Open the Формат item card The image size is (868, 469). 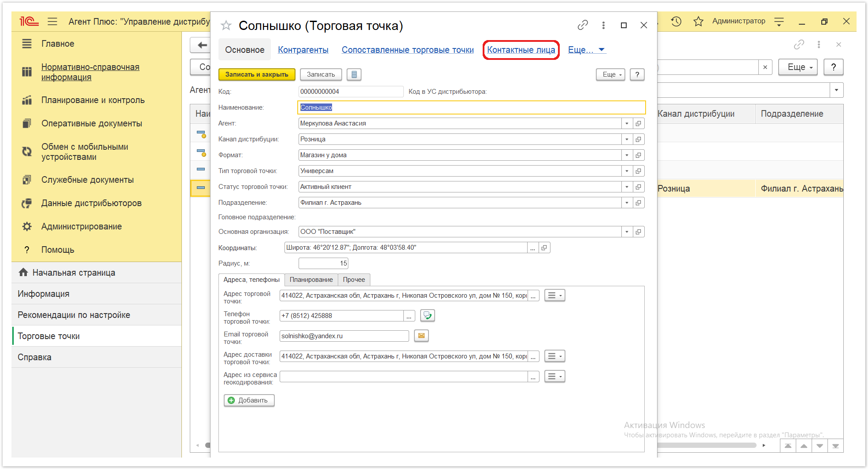tap(638, 155)
